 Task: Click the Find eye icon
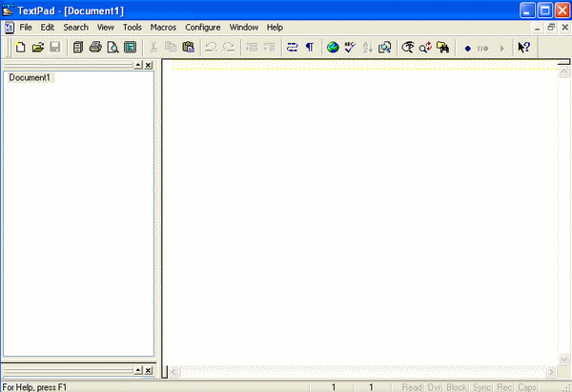(x=408, y=48)
